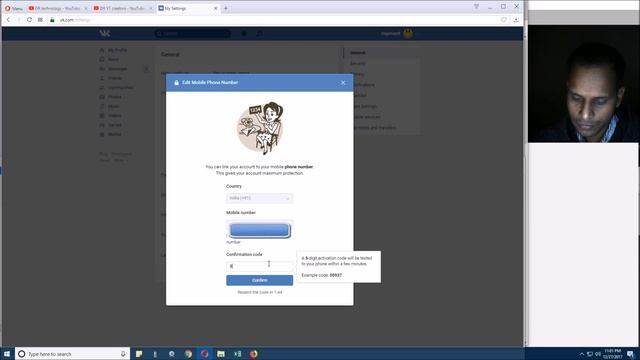Viewport: 640px width, 360px height.
Task: Switch to the second YouTube tab
Action: 122,8
